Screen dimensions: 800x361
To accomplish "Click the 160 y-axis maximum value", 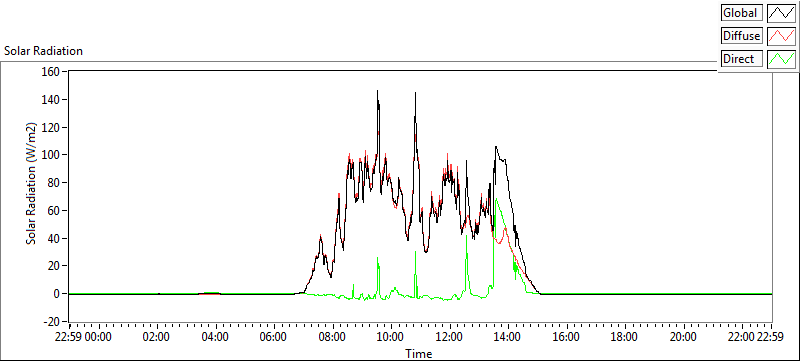I will (x=52, y=71).
